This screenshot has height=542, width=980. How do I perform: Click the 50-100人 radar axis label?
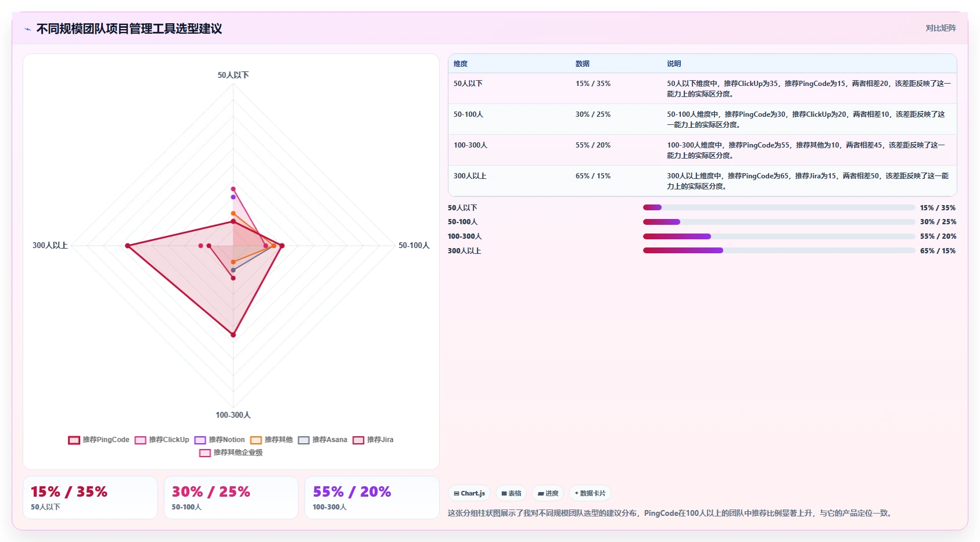[414, 246]
